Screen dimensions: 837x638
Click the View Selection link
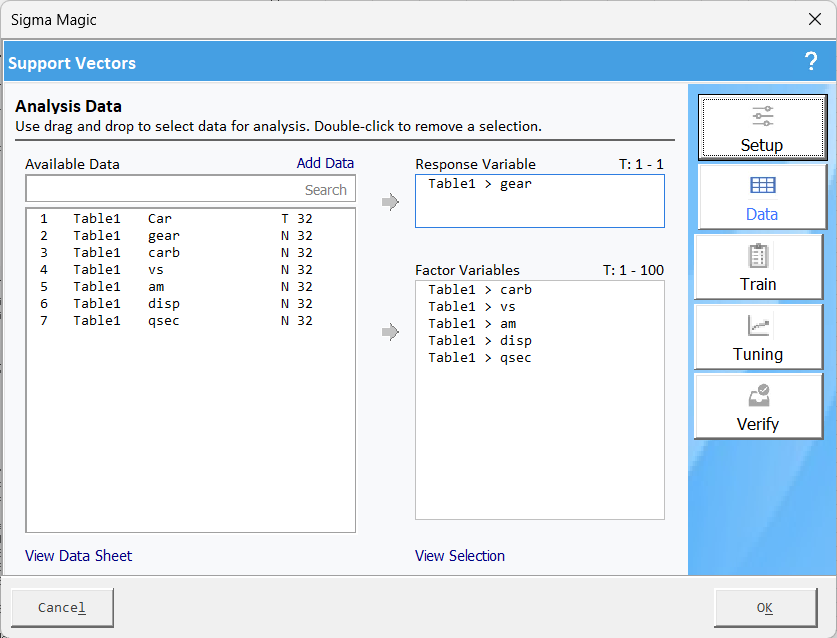[x=460, y=556]
